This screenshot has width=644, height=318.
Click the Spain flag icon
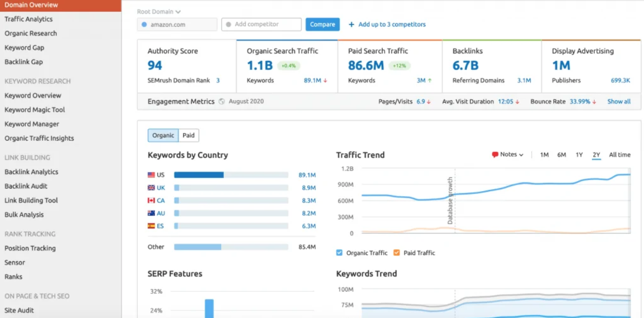pyautogui.click(x=151, y=226)
